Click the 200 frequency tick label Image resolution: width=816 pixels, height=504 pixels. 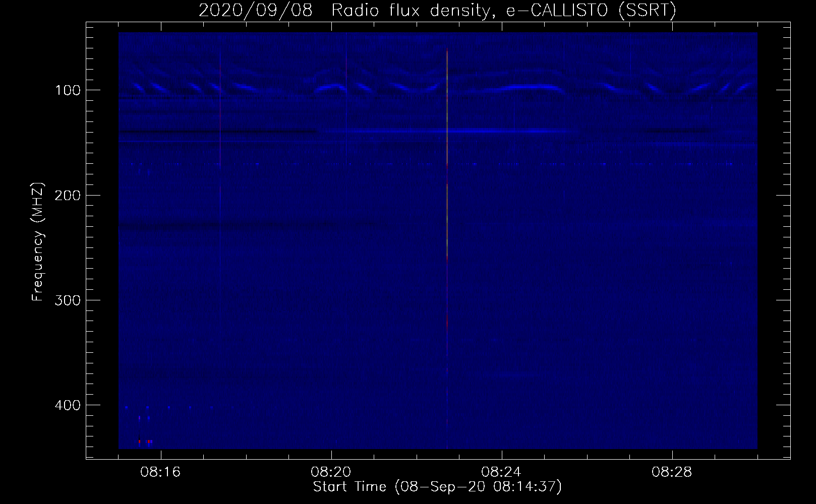[68, 195]
